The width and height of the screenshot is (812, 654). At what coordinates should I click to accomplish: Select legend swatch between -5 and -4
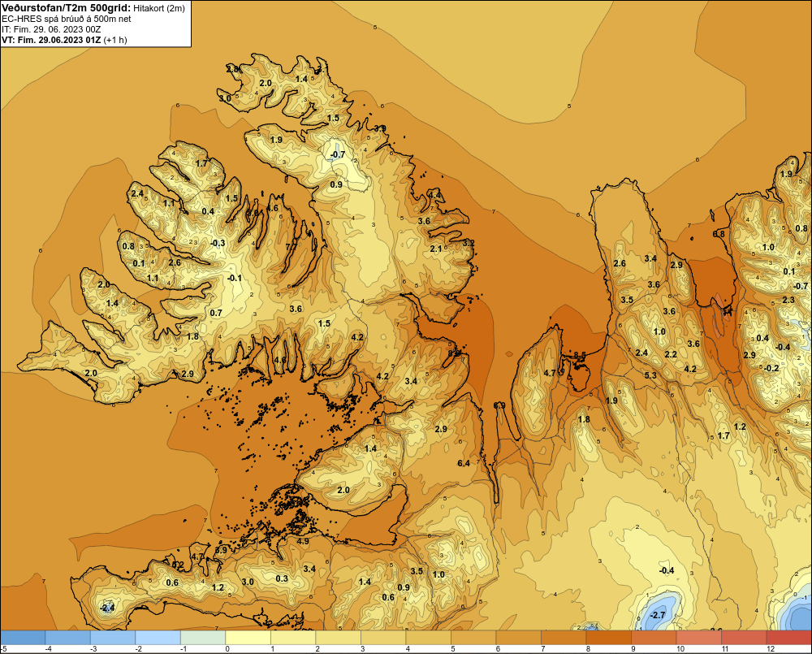(23, 638)
